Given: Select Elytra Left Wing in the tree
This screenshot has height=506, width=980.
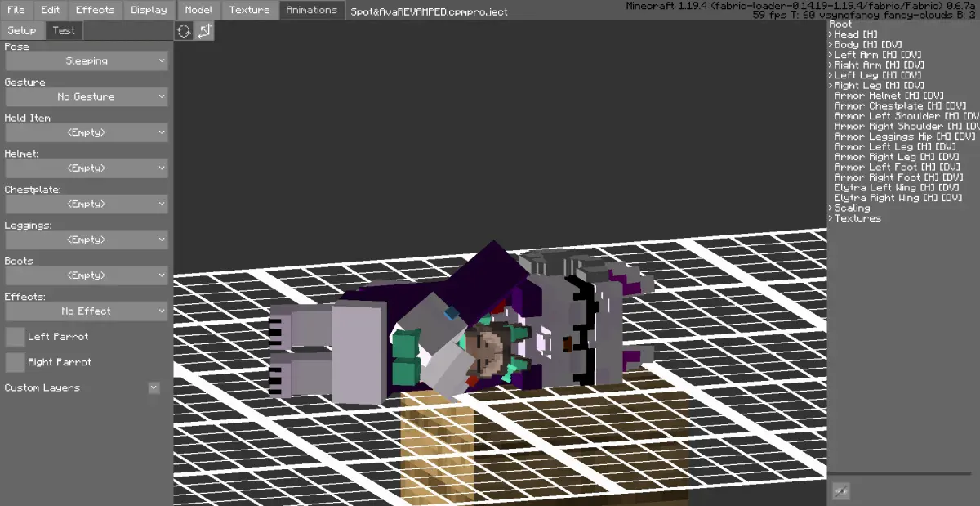Looking at the screenshot, I should pos(898,188).
